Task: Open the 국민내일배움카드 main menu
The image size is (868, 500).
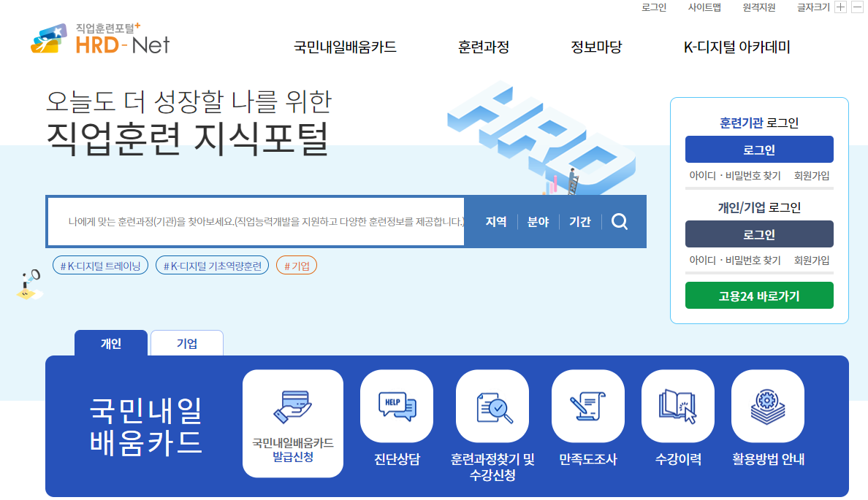Action: pyautogui.click(x=345, y=47)
